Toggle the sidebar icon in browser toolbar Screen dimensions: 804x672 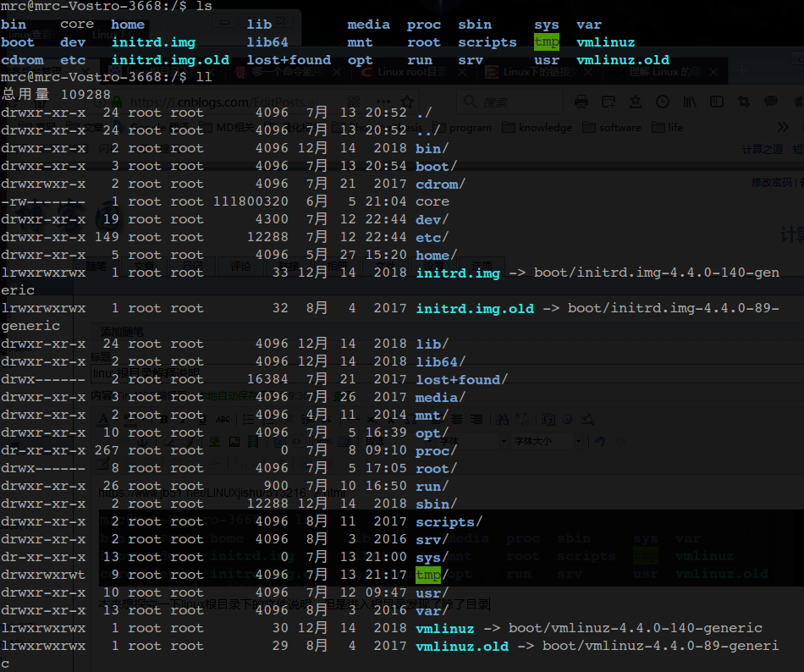(718, 102)
